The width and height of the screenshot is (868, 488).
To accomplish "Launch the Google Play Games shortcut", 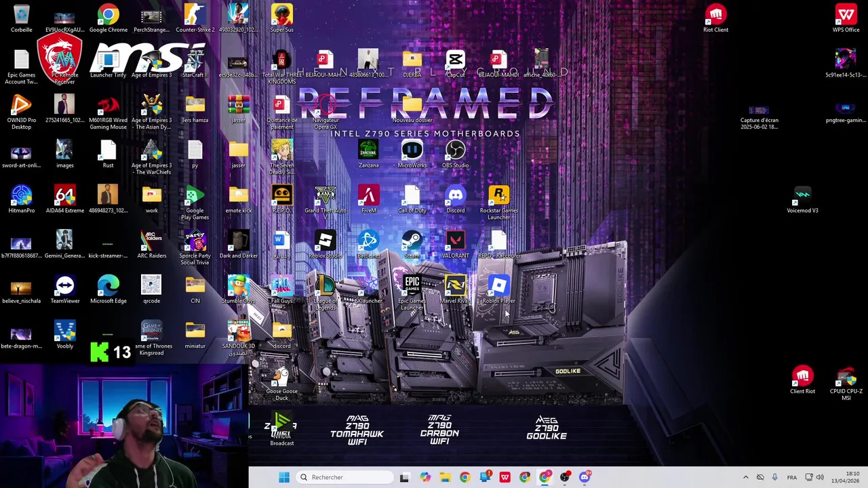I will 195,203.
